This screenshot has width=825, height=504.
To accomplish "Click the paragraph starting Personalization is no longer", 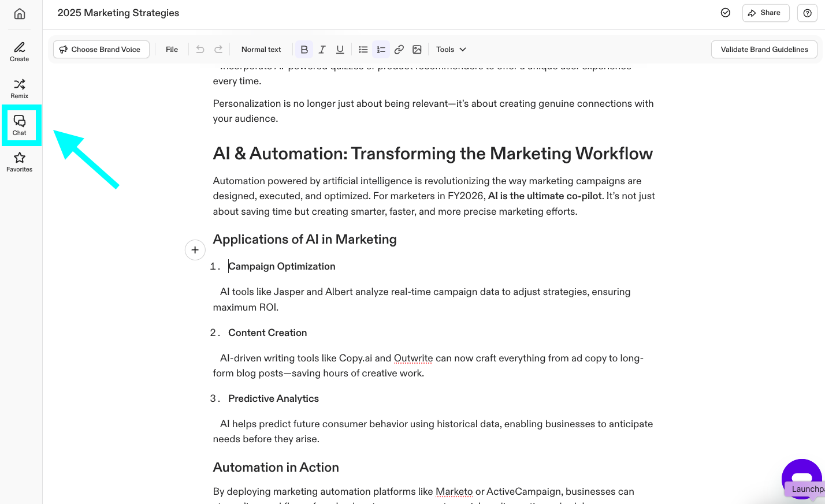I will pyautogui.click(x=433, y=111).
